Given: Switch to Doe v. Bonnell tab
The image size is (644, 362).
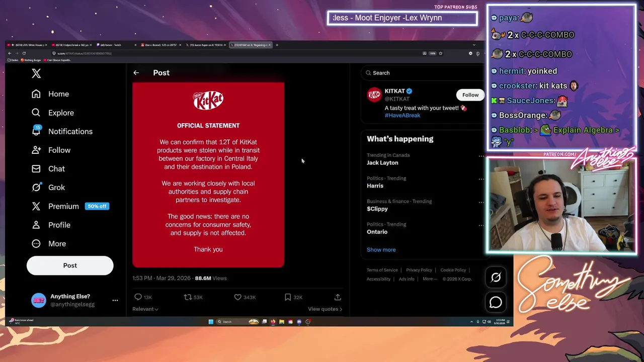Looking at the screenshot, I should (x=160, y=45).
